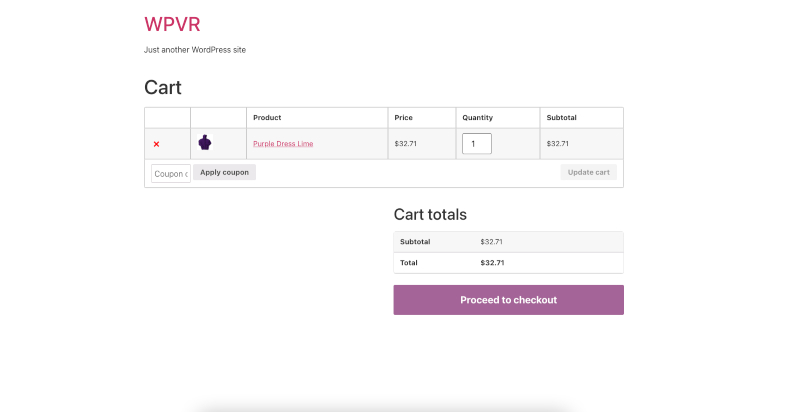Proceed to checkout
The width and height of the screenshot is (800, 412).
coord(508,300)
